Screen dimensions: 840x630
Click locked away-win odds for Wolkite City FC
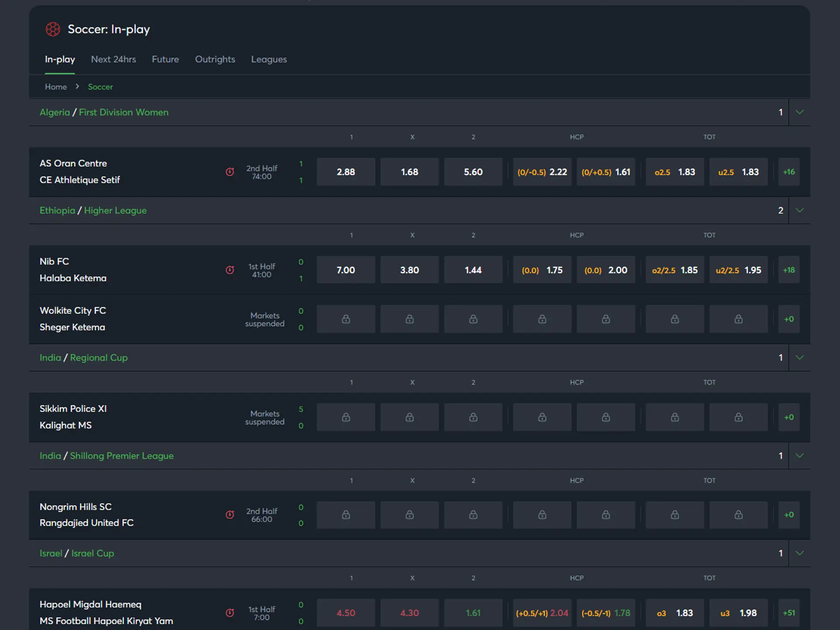coord(473,319)
